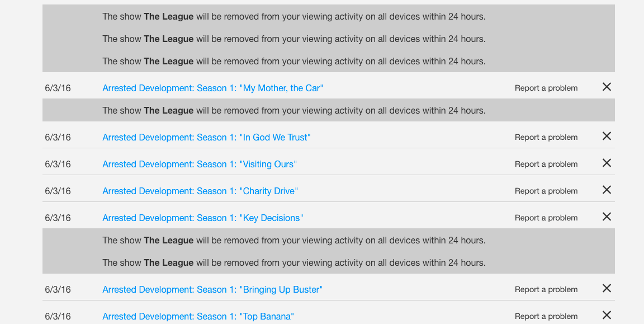Remove "Charity Drive" using the X icon
644x324 pixels.
coord(607,190)
